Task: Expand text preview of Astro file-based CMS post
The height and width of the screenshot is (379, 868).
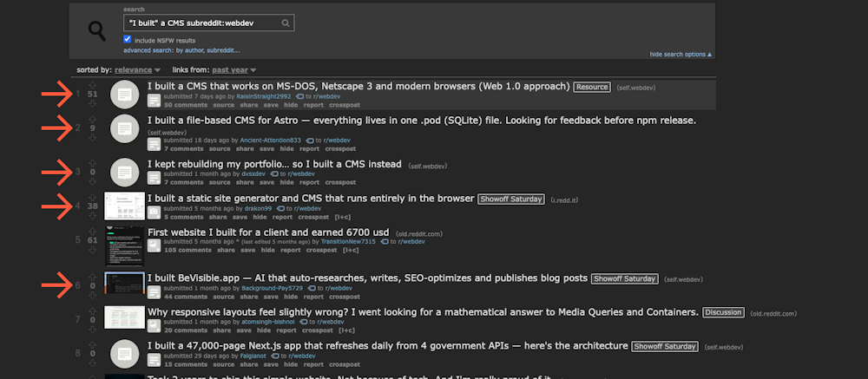Action: click(x=154, y=145)
